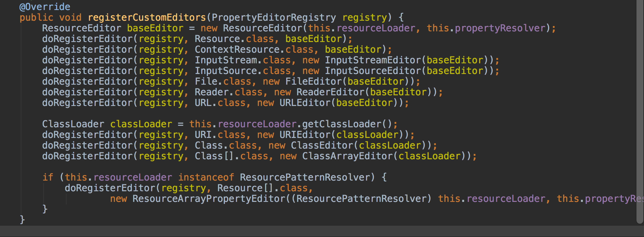Click the 'public' keyword
644x237 pixels.
click(36, 17)
